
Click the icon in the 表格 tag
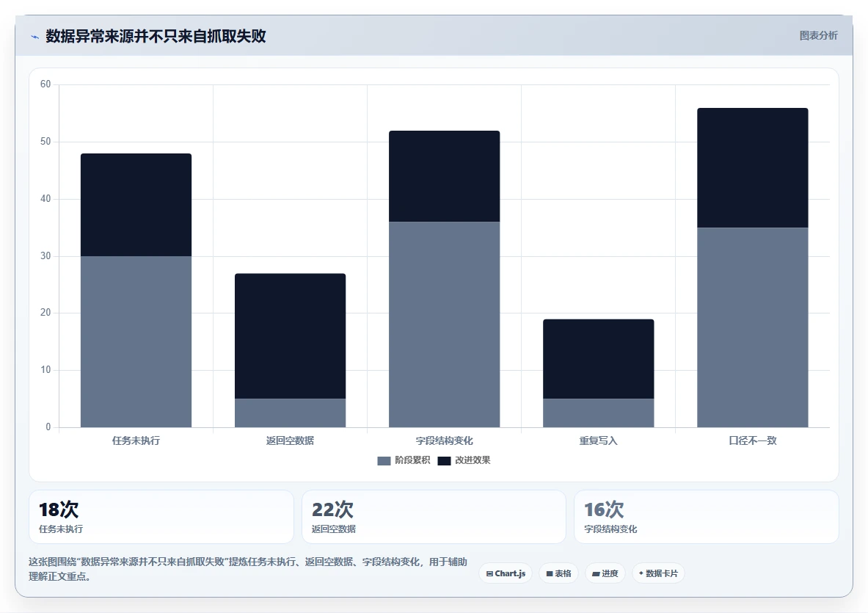(550, 573)
